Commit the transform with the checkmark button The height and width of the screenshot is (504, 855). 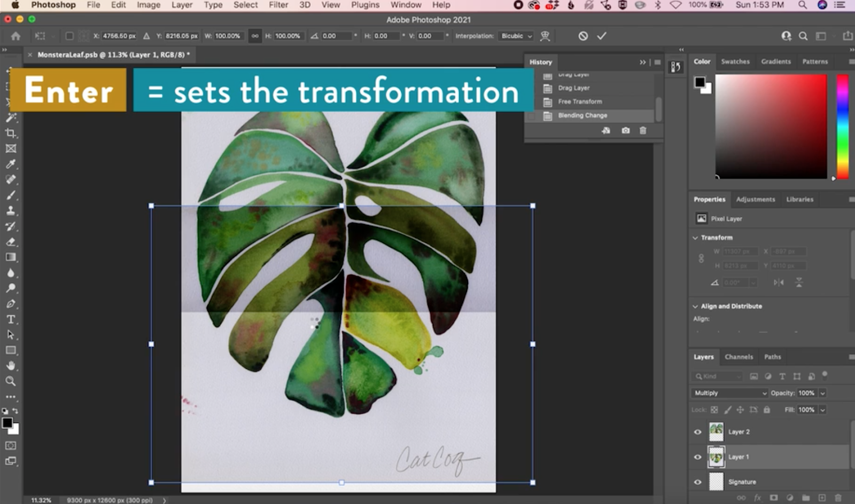pyautogui.click(x=601, y=36)
